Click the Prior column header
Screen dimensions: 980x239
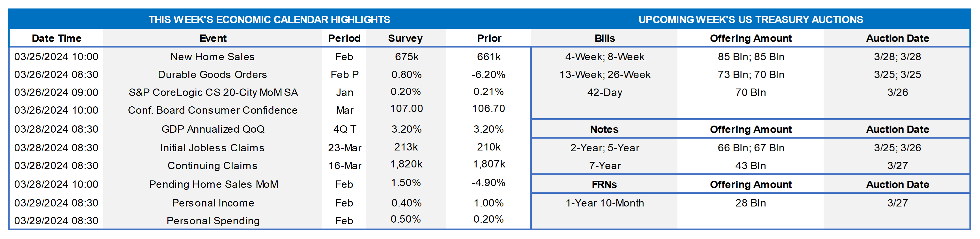[x=489, y=38]
